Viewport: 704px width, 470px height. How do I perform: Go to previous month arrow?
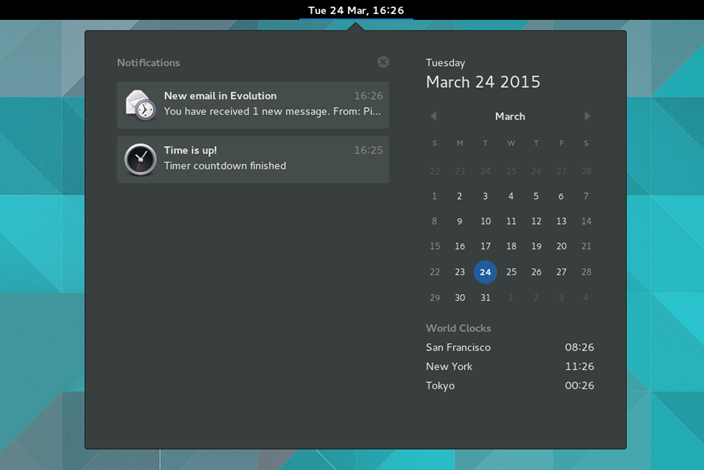[433, 116]
